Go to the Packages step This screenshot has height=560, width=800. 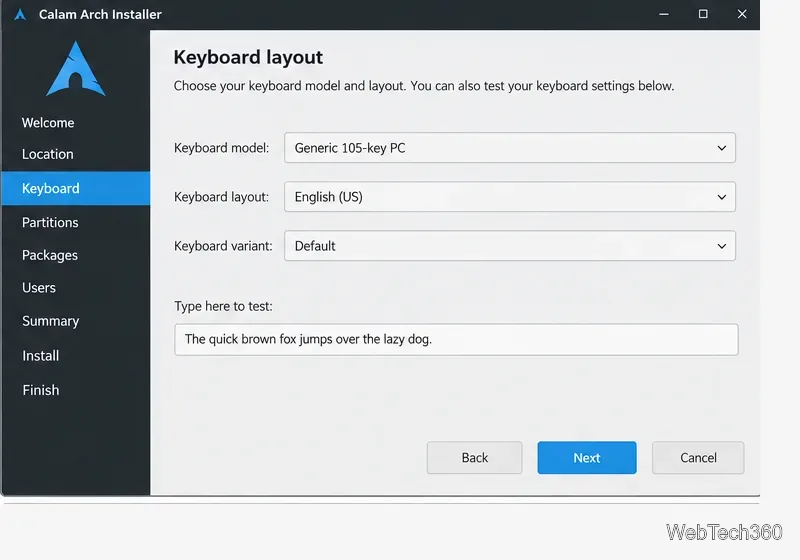click(x=49, y=255)
